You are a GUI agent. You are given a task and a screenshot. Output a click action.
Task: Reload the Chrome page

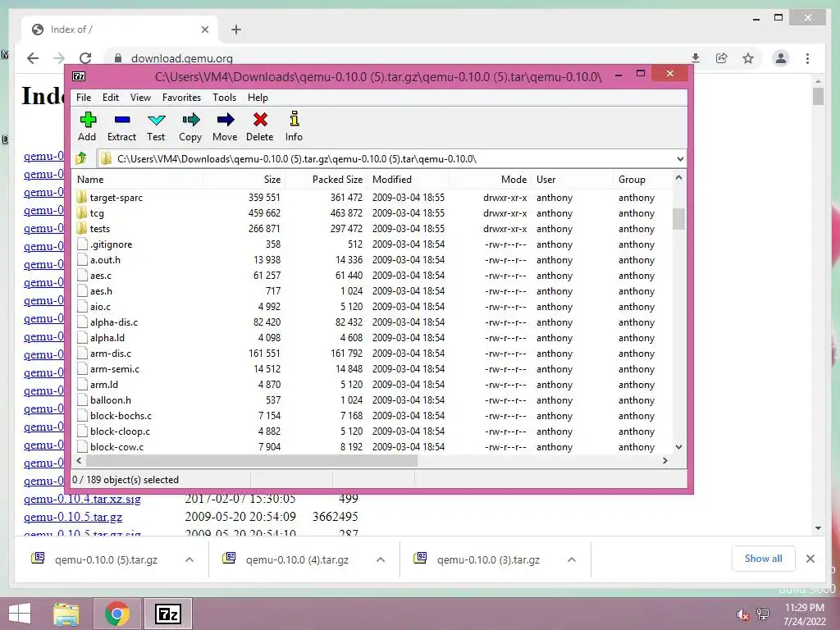pyautogui.click(x=85, y=58)
